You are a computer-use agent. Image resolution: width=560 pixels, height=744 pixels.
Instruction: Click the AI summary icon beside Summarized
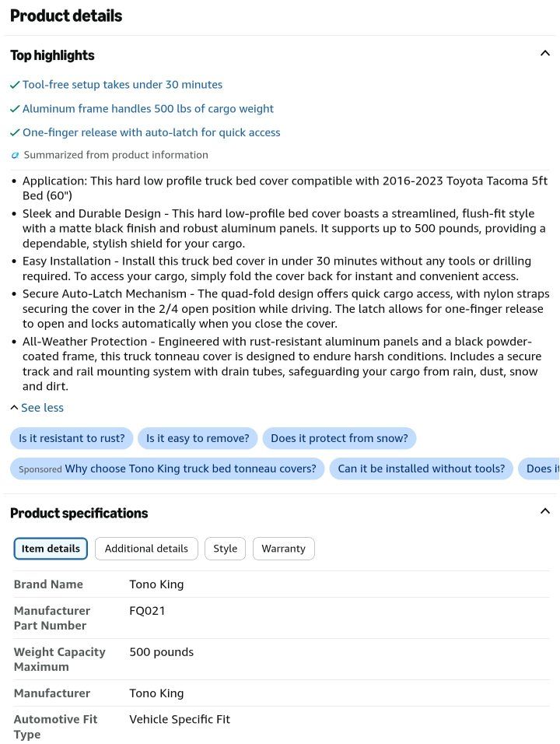[x=16, y=155]
